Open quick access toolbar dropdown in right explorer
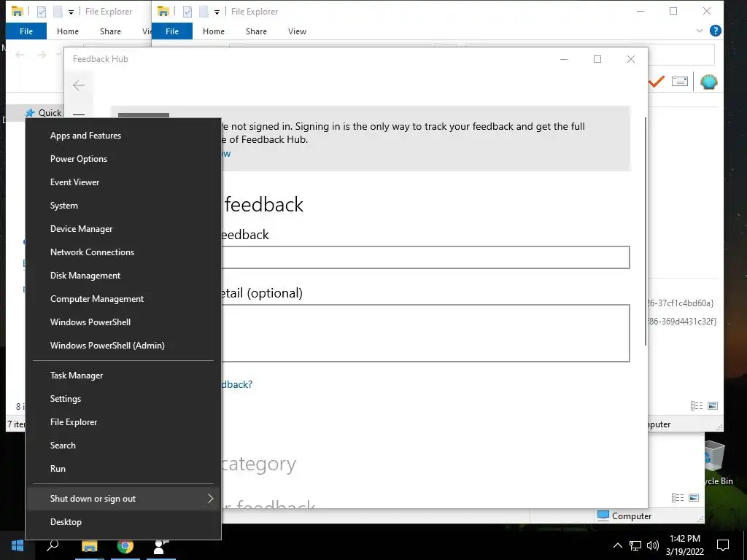This screenshot has width=747, height=560. (x=217, y=12)
